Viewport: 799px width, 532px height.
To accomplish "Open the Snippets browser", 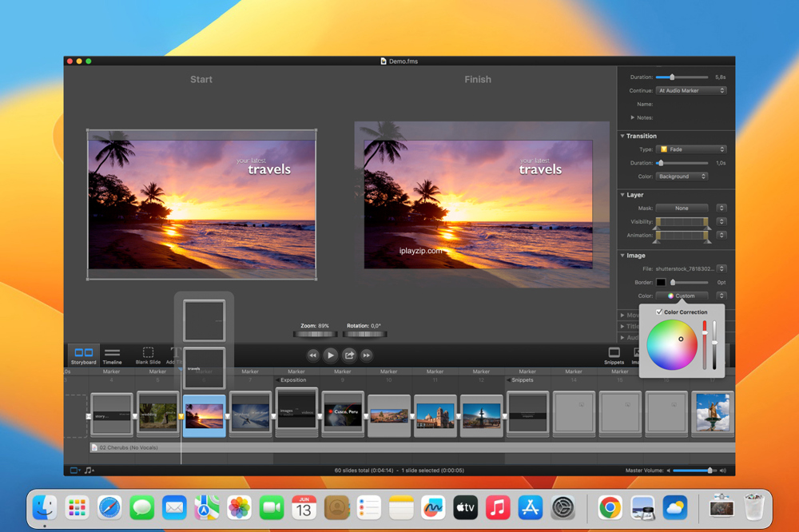I will (614, 355).
